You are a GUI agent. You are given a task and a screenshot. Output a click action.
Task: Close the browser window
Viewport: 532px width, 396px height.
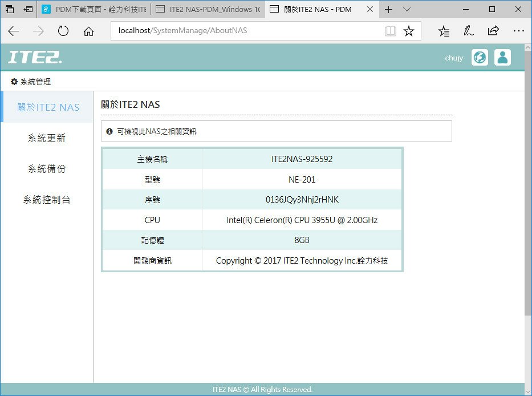[x=518, y=9]
